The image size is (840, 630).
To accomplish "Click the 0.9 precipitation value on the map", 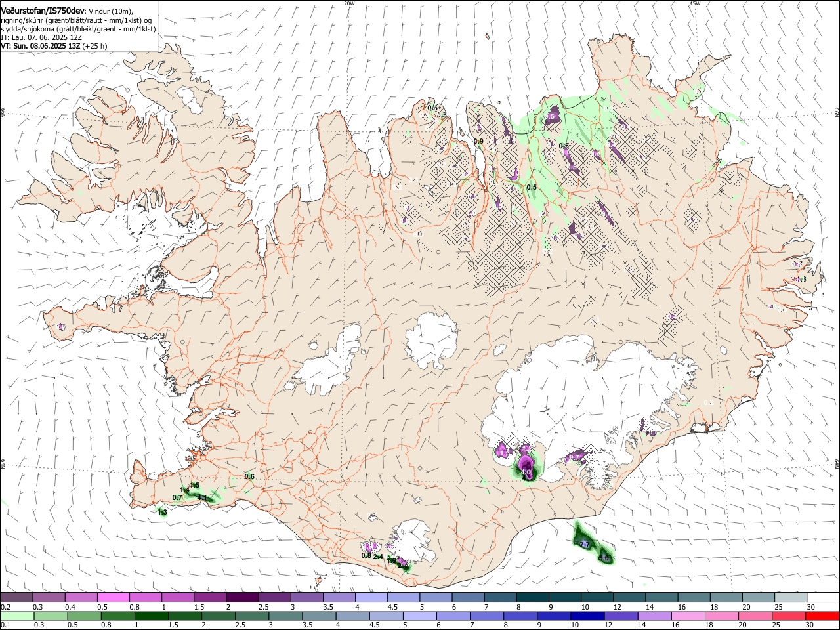I will point(478,141).
